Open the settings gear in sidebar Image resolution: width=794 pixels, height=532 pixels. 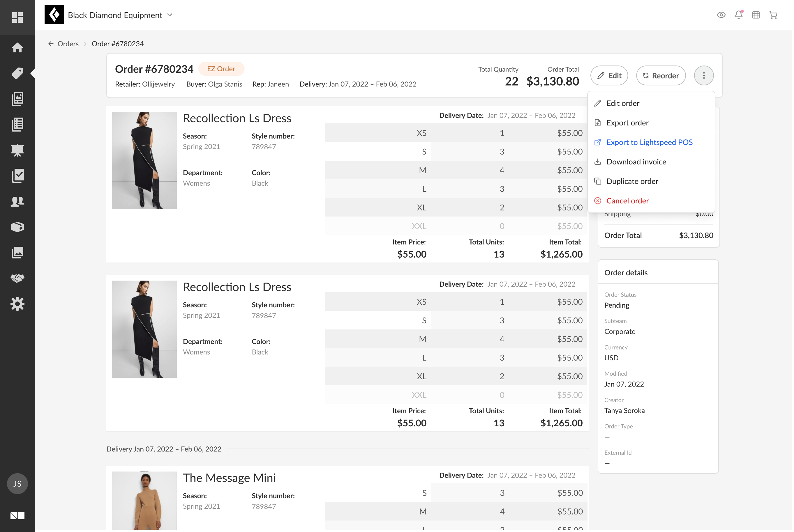pyautogui.click(x=17, y=304)
